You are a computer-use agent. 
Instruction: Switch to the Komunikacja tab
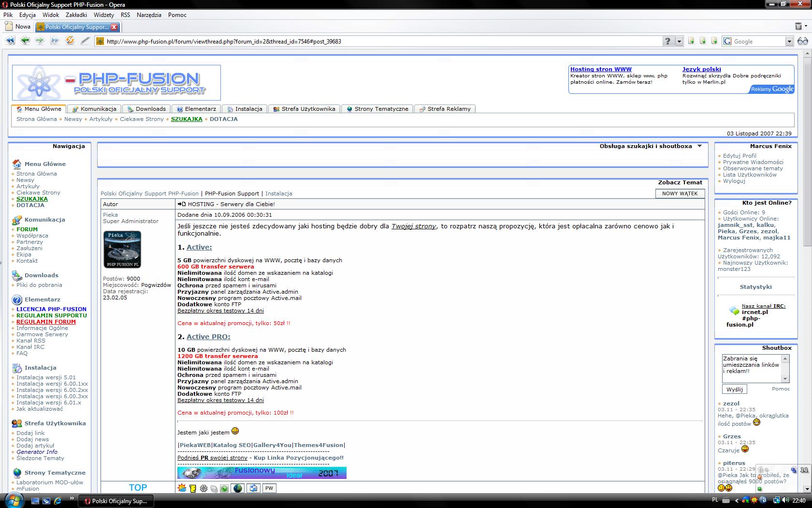click(94, 109)
